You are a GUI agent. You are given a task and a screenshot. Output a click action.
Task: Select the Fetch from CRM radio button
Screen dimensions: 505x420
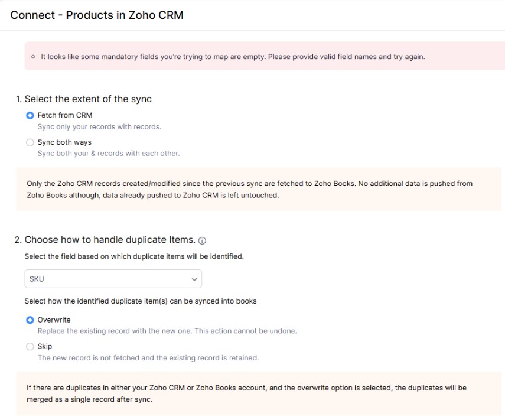tap(30, 115)
